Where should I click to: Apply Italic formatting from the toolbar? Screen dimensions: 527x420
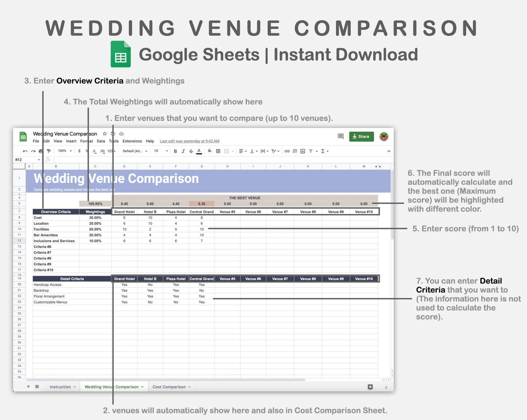point(183,151)
